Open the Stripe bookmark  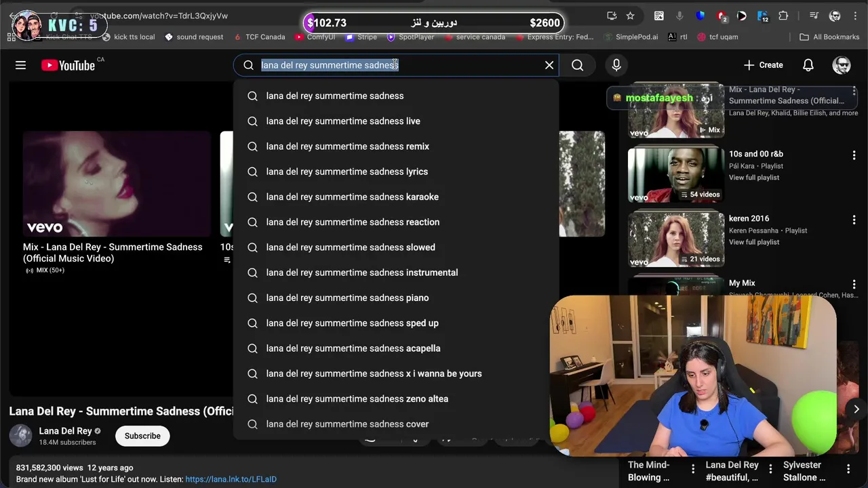click(x=361, y=37)
